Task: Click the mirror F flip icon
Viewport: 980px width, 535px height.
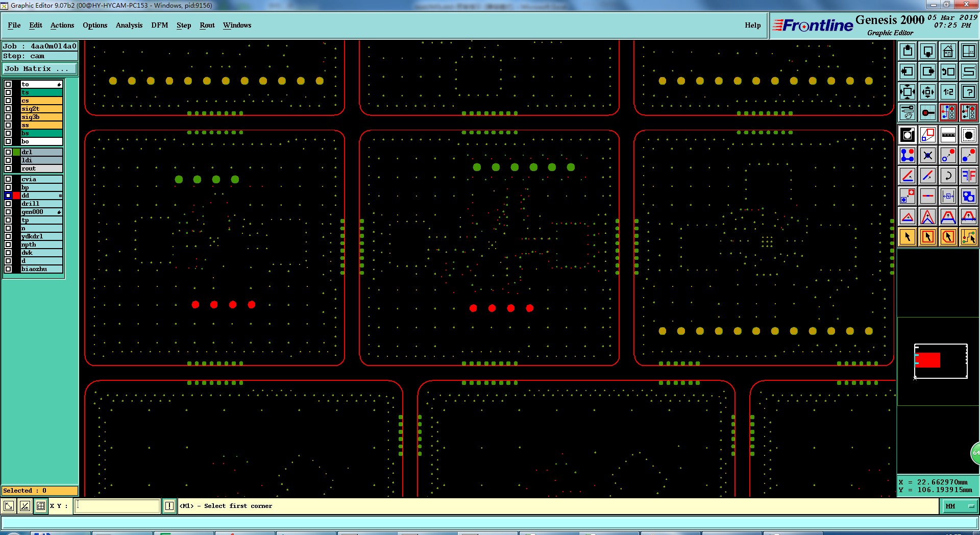Action: (x=968, y=176)
